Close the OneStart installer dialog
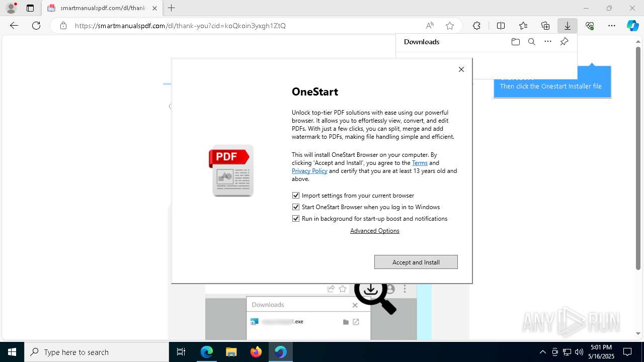The image size is (644, 362). point(461,69)
